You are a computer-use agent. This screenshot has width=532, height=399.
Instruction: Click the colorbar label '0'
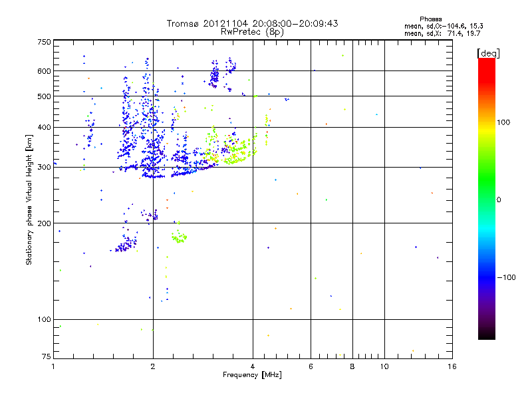tap(498, 200)
